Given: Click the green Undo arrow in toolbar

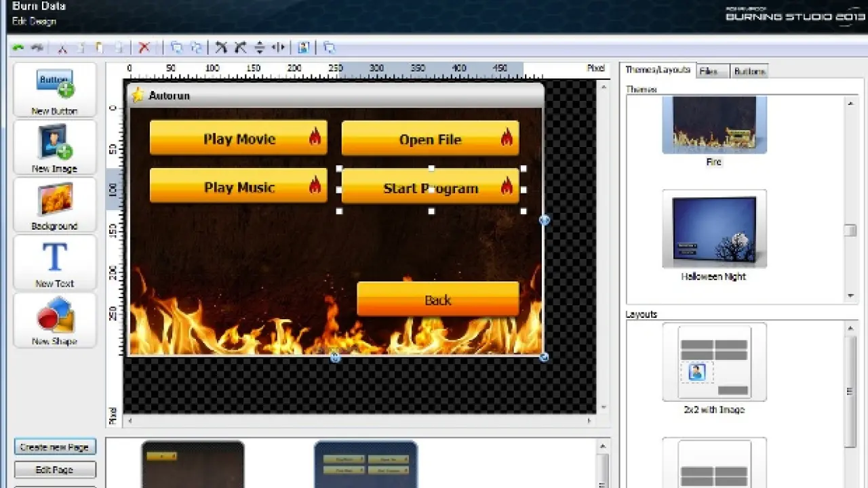Looking at the screenshot, I should [x=18, y=47].
